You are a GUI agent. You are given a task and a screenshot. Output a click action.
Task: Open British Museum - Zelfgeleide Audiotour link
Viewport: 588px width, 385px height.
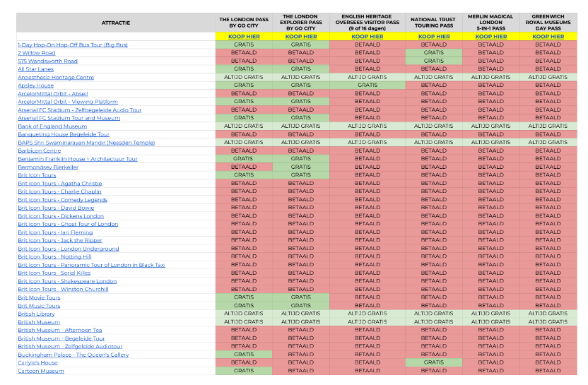point(70,346)
